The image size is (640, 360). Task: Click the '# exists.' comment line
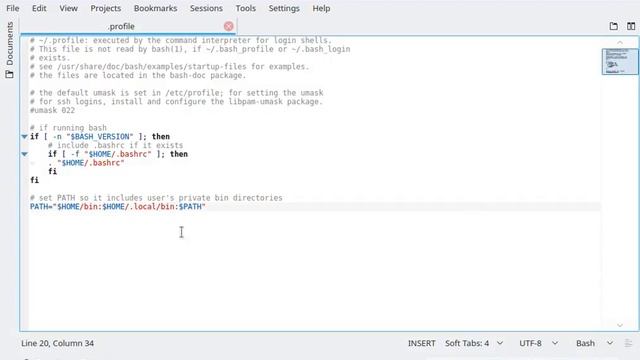[50, 58]
